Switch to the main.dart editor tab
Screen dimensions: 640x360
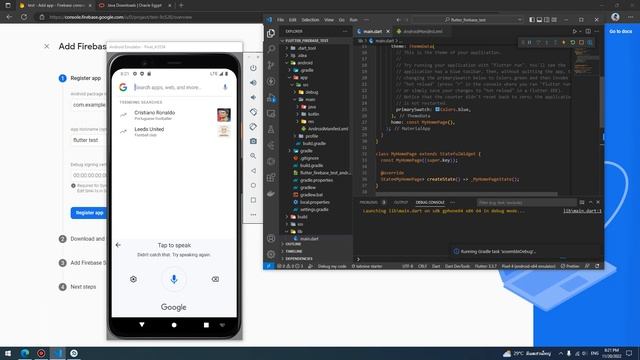click(373, 31)
